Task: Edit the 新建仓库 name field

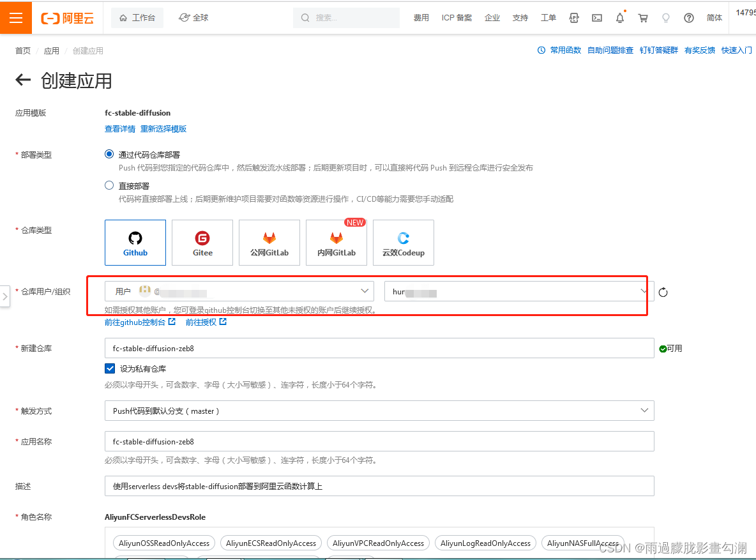Action: pyautogui.click(x=379, y=348)
